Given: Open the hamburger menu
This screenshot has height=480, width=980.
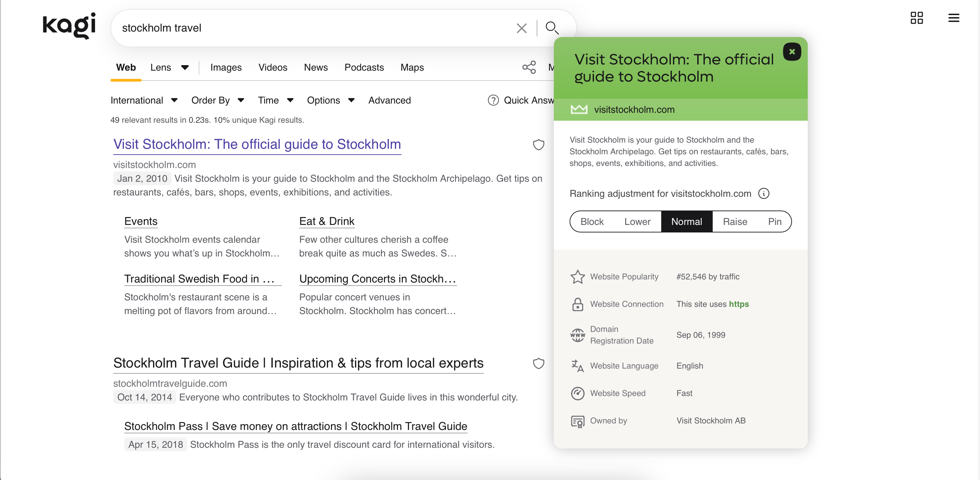Looking at the screenshot, I should pyautogui.click(x=954, y=17).
